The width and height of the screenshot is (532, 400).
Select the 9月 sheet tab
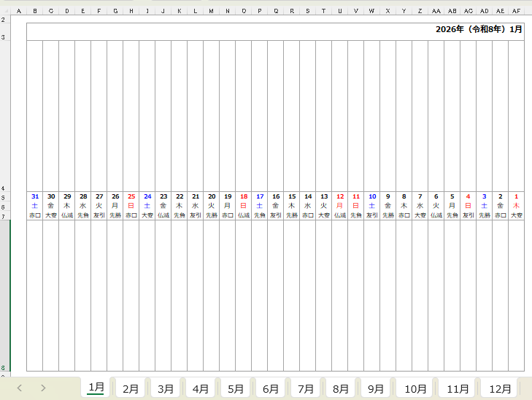376,388
